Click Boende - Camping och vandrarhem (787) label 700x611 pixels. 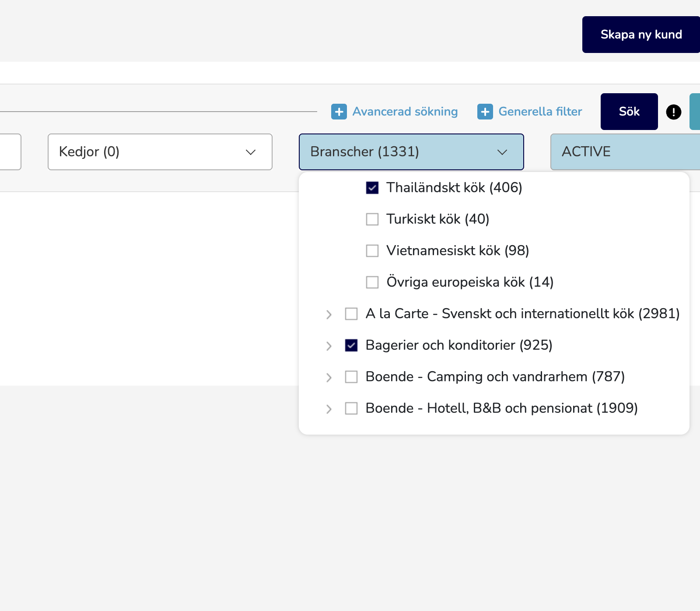pyautogui.click(x=495, y=377)
